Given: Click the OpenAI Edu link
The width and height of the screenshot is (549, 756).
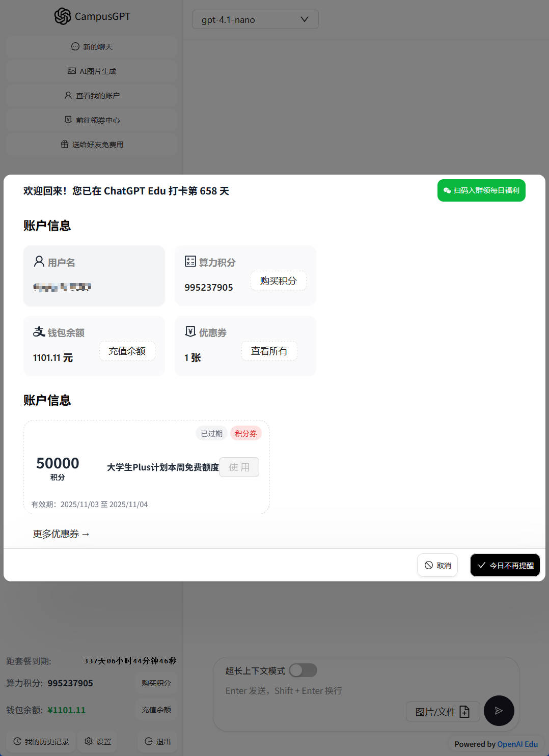Looking at the screenshot, I should [x=517, y=744].
